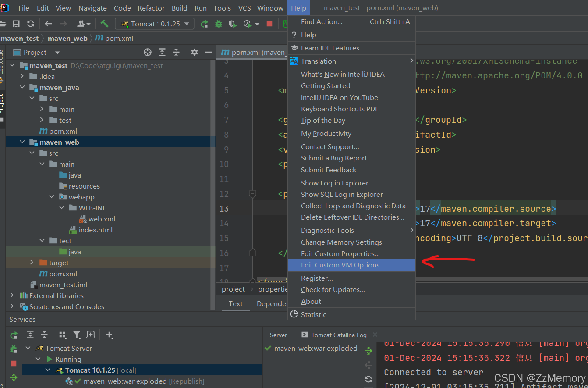Click the Open in New Tab icon in Services
The image size is (588, 388).
[x=91, y=335]
